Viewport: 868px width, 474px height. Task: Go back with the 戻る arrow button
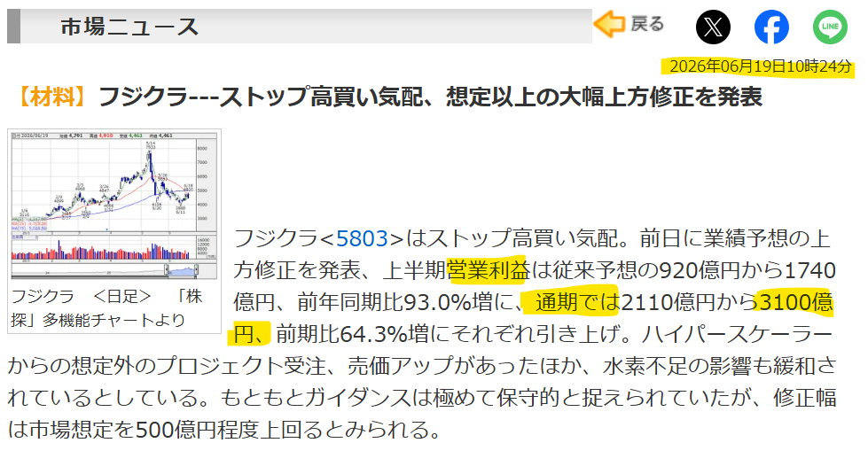pos(629,24)
